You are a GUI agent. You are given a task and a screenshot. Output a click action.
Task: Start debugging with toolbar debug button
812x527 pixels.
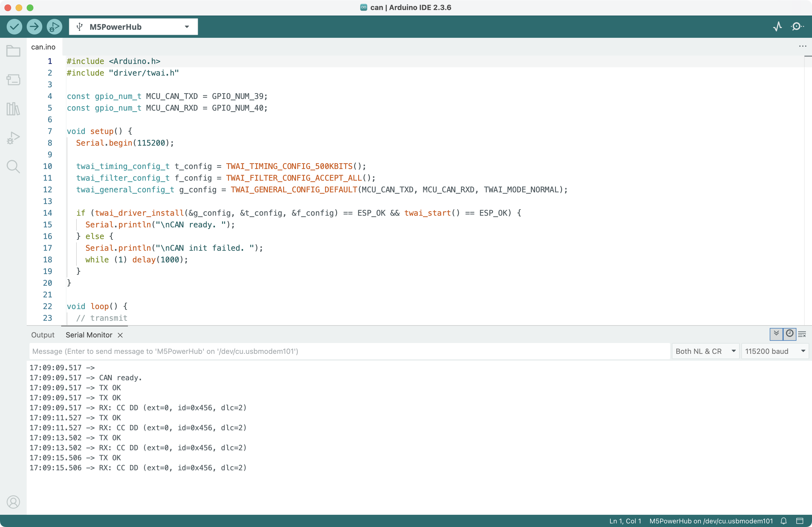pos(54,27)
